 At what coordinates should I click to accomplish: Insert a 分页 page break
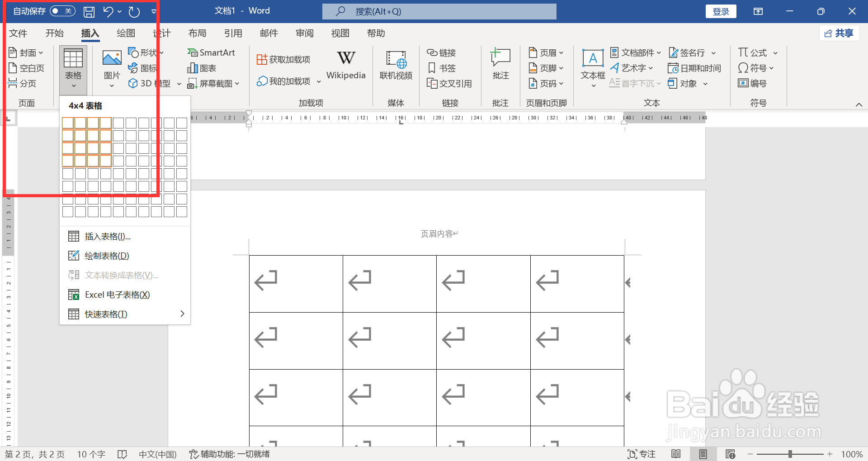pyautogui.click(x=22, y=83)
